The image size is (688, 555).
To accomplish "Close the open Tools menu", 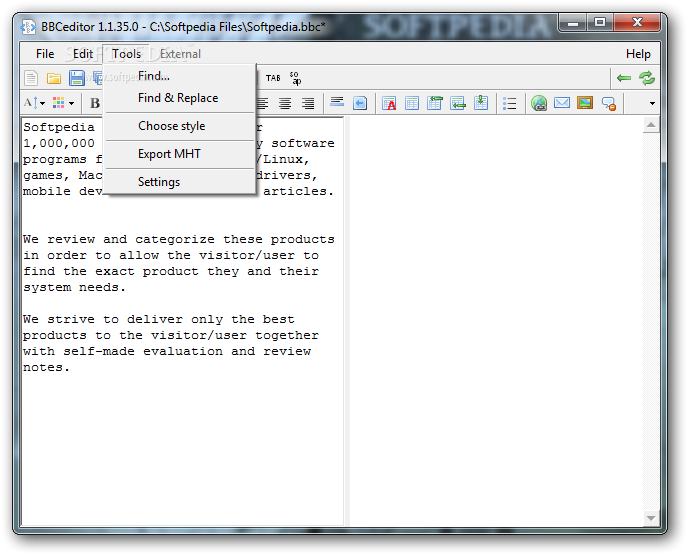I will 126,54.
